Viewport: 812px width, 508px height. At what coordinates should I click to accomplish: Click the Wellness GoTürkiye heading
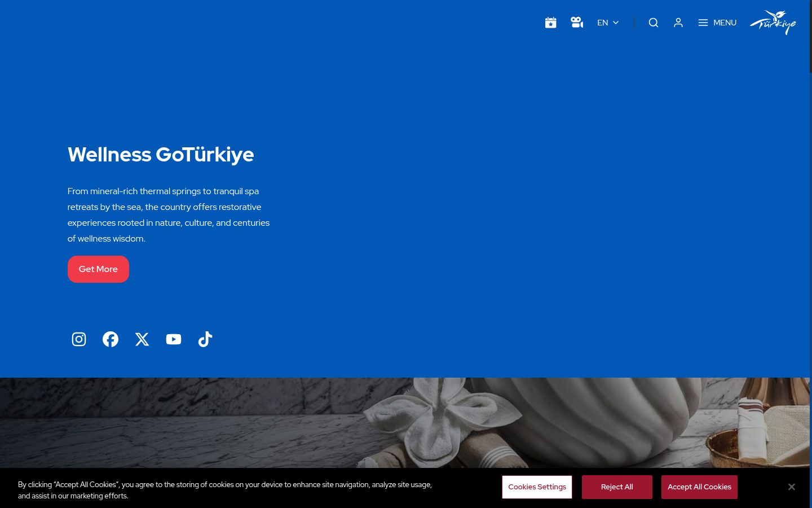pyautogui.click(x=161, y=155)
